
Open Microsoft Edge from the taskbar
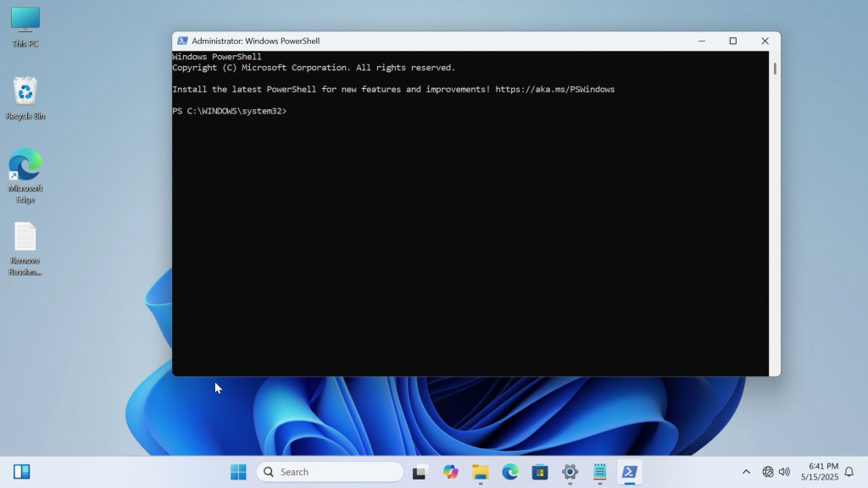[509, 472]
